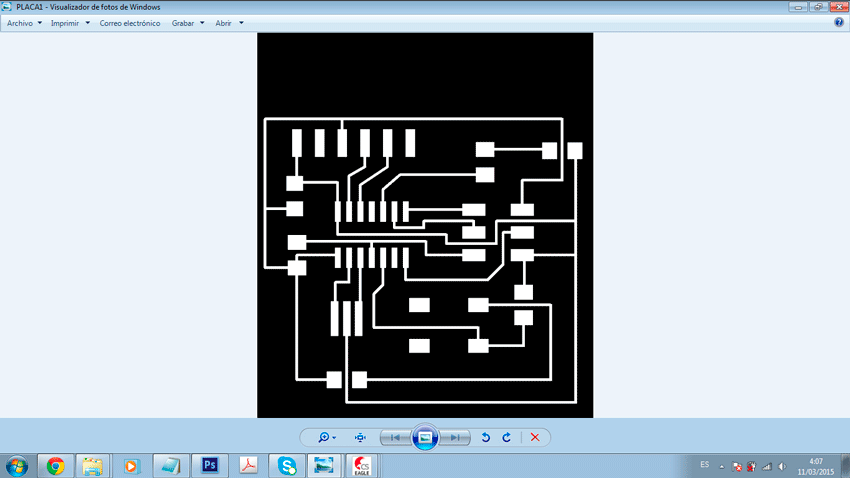
Task: Click the PCB trace image PLACA1
Action: tap(425, 225)
